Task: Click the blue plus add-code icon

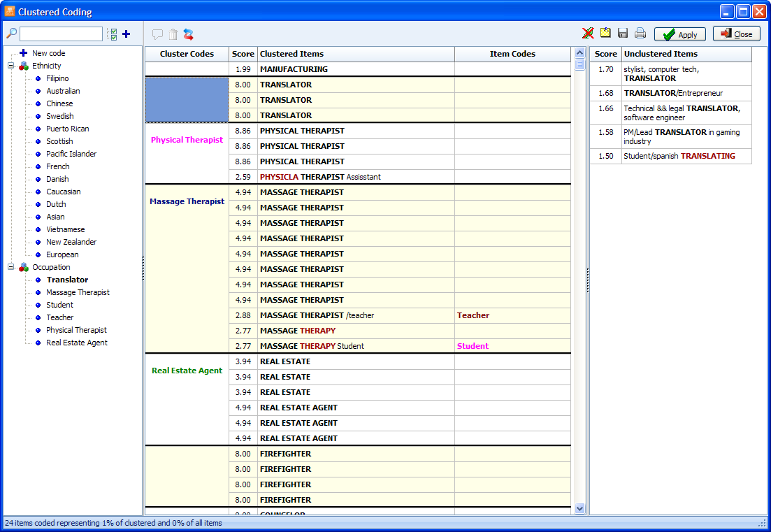Action: pyautogui.click(x=127, y=34)
